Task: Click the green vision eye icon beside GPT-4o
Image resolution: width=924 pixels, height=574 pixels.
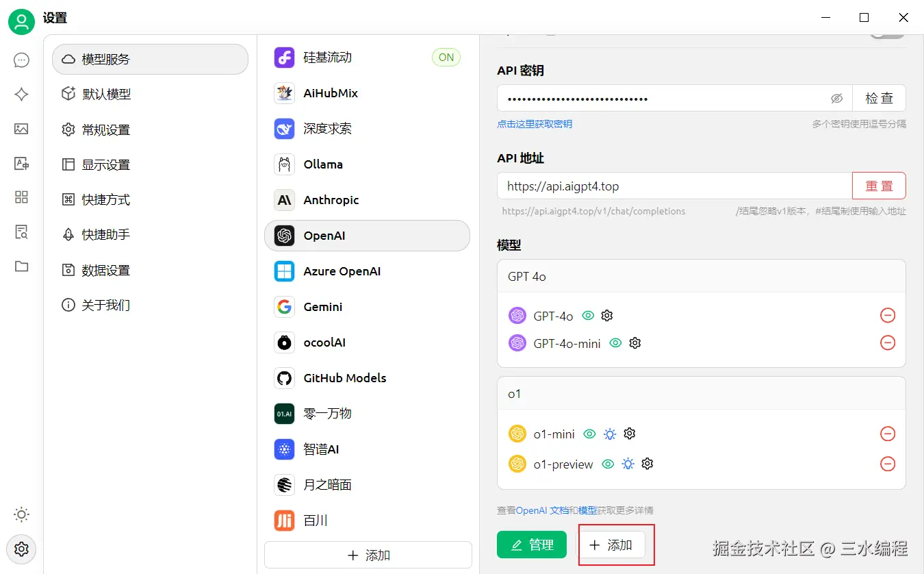Action: [588, 316]
